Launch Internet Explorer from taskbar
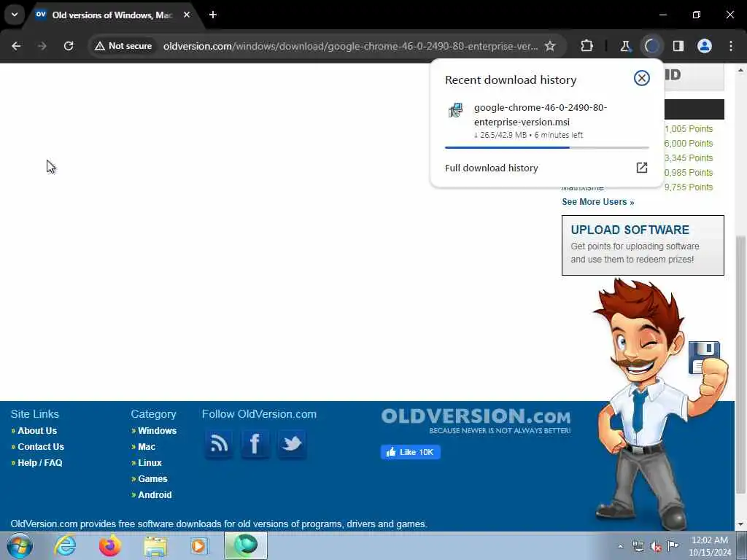Screen dimensions: 747x560 point(64,545)
